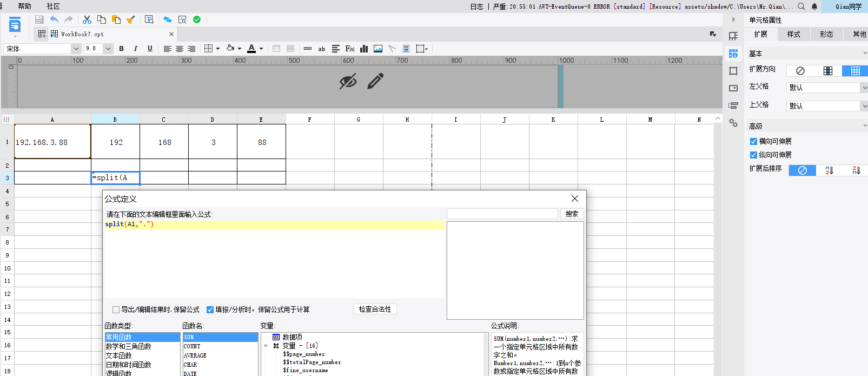The height and width of the screenshot is (376, 868).
Task: Click the Insert chart bar icon
Action: click(364, 49)
